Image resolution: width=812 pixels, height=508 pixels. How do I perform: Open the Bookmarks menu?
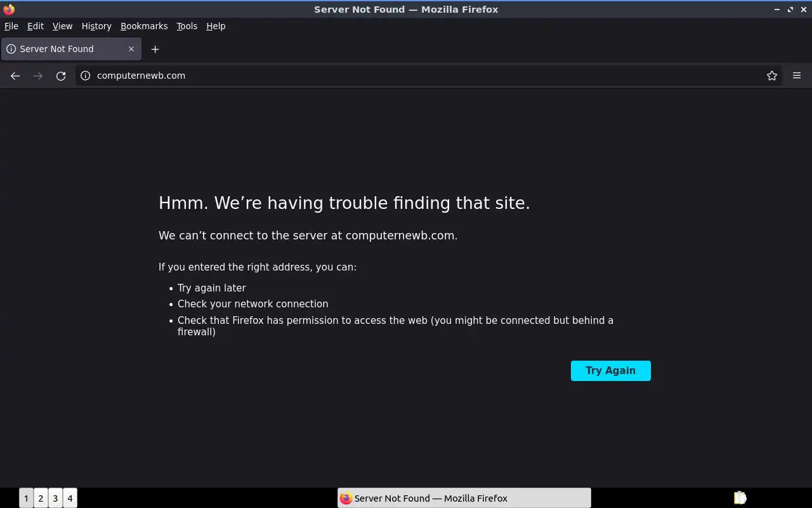click(x=144, y=26)
